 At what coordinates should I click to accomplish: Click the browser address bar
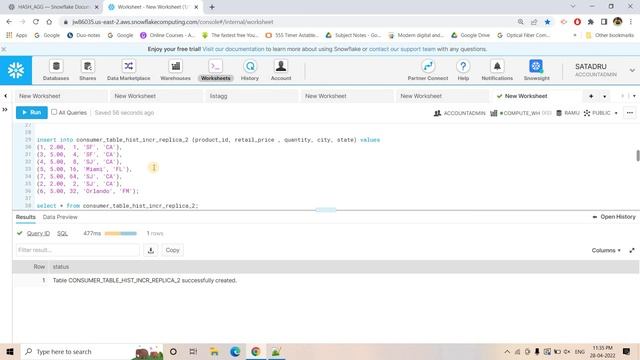(286, 22)
